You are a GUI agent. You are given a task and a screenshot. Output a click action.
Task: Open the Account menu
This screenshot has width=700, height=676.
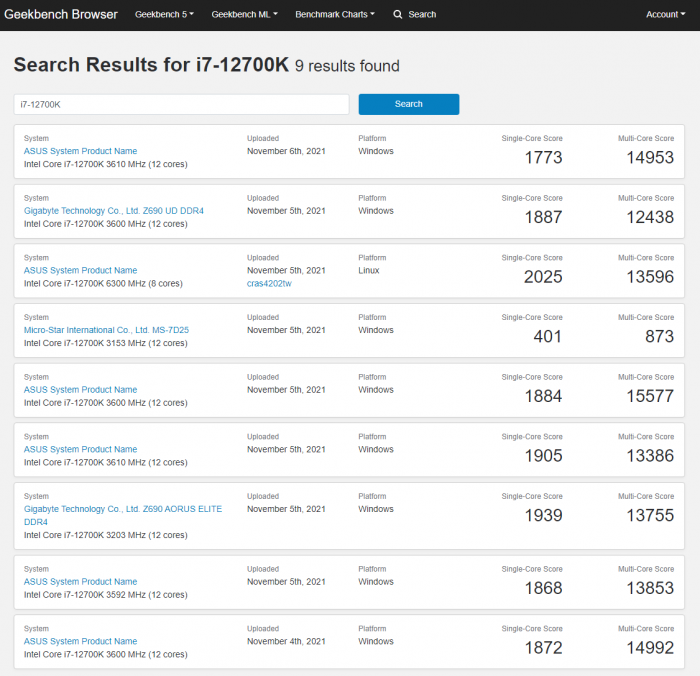click(x=665, y=15)
